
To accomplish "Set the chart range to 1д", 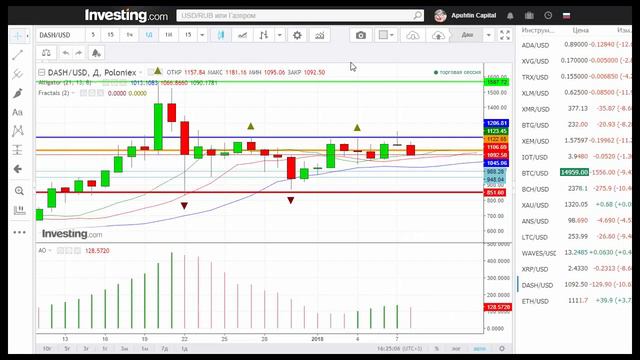I will coord(184,349).
